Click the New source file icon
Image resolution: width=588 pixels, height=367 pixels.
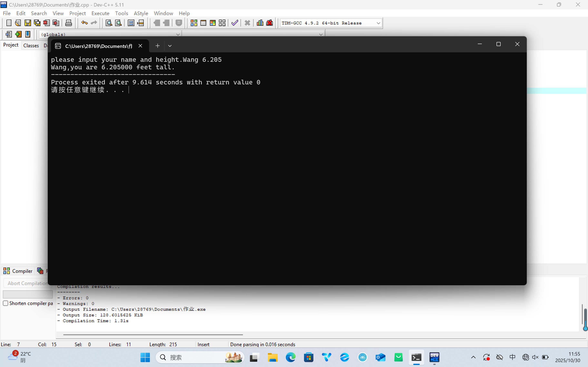click(x=9, y=23)
